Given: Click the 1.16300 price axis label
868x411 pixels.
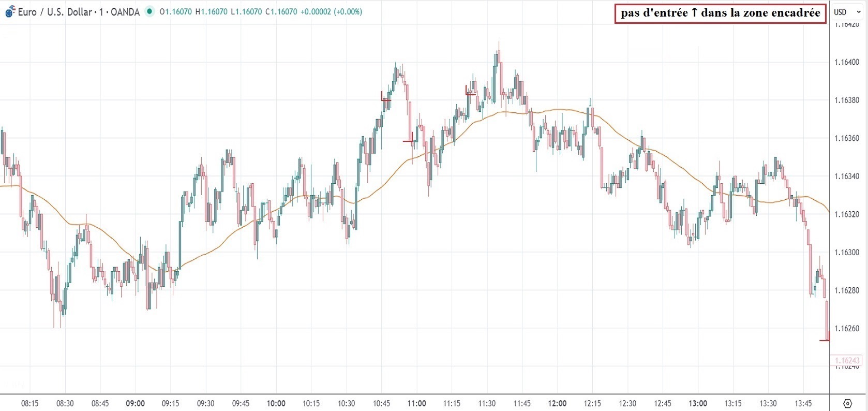Looking at the screenshot, I should click(847, 252).
